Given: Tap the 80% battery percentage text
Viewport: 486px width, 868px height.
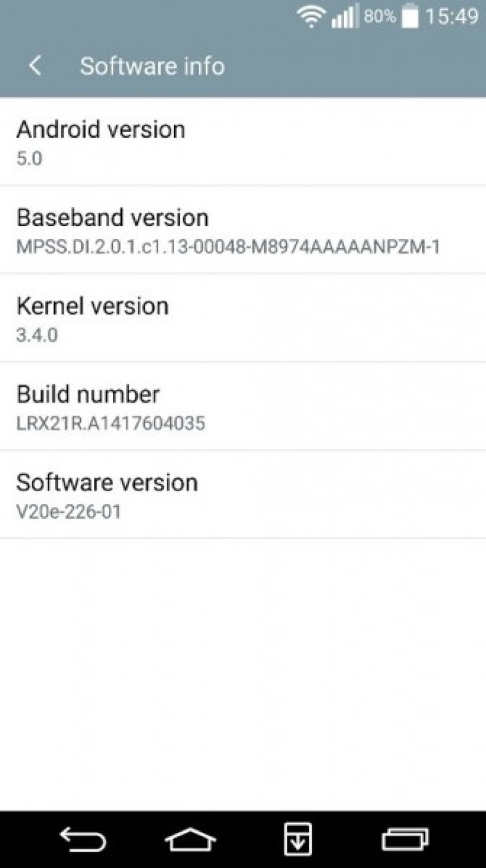Looking at the screenshot, I should pyautogui.click(x=380, y=17).
